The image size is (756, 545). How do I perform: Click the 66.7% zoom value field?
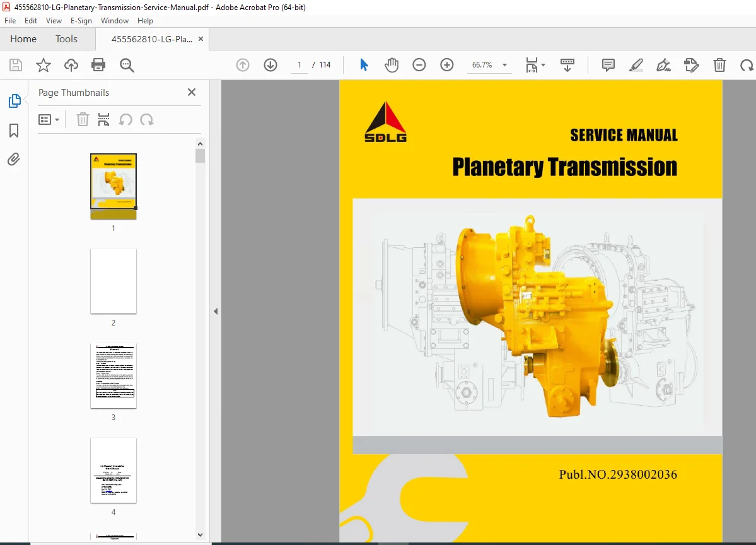(x=482, y=64)
